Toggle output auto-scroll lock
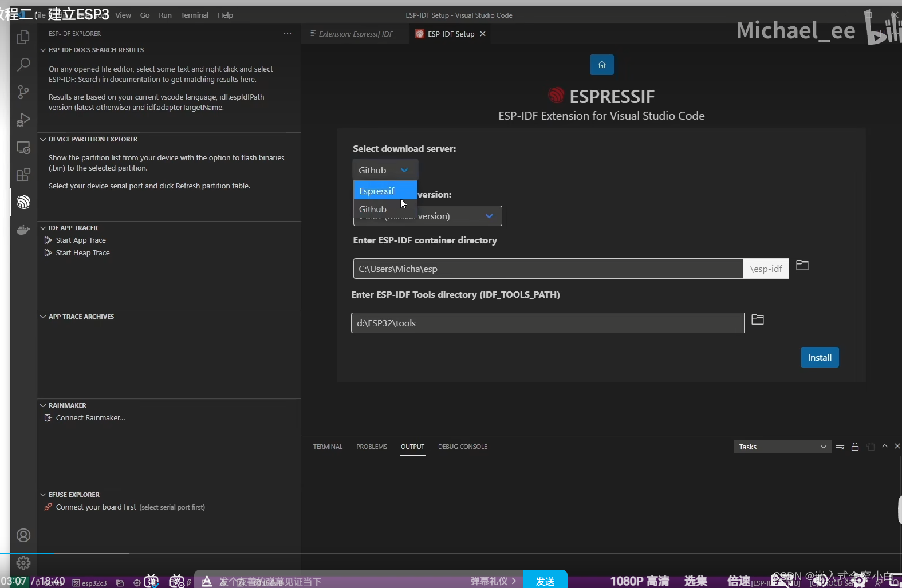Image resolution: width=902 pixels, height=588 pixels. click(x=855, y=447)
